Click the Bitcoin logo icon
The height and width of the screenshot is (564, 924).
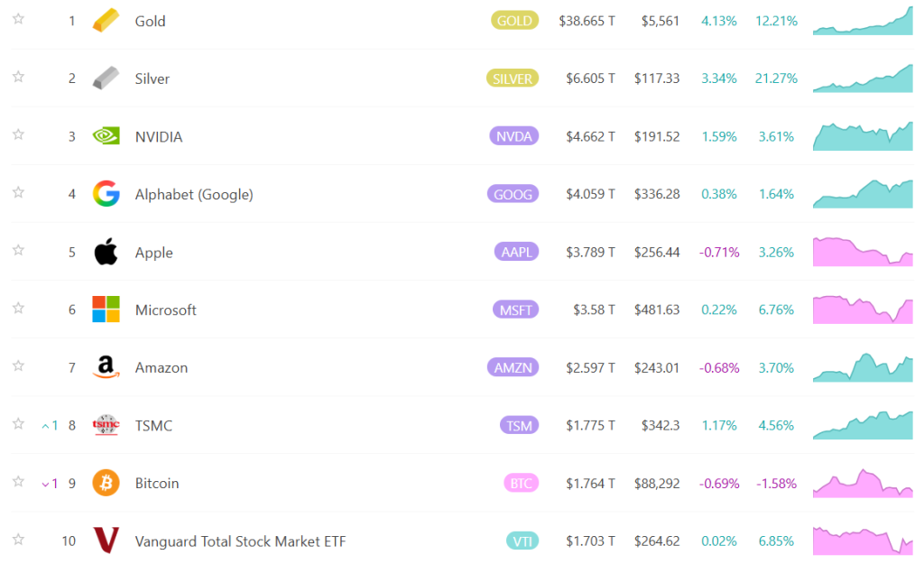(x=106, y=483)
